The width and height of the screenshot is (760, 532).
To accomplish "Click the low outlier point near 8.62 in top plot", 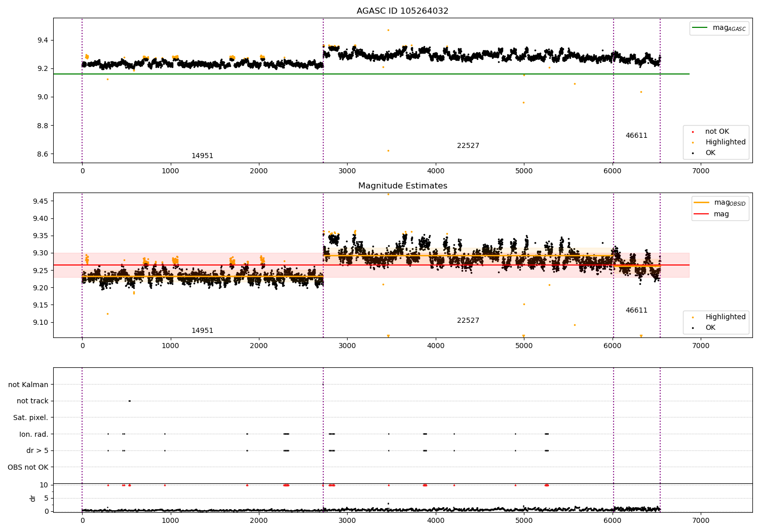I will pyautogui.click(x=388, y=150).
